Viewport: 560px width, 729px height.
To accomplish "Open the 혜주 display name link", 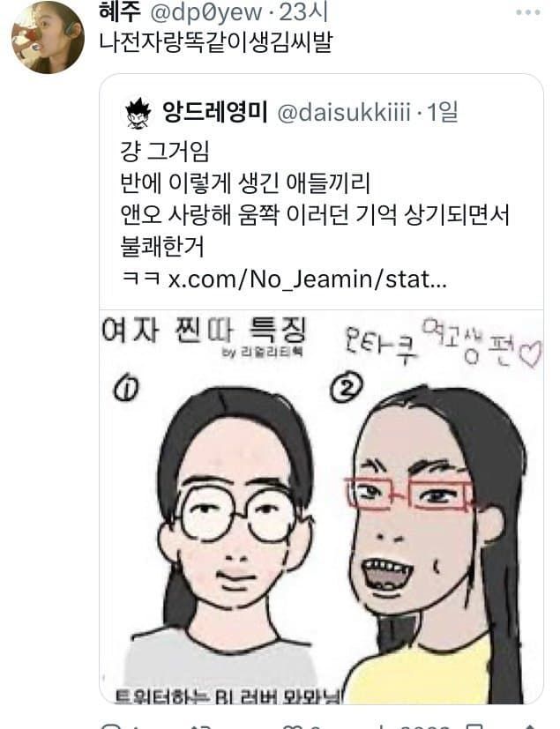I will pyautogui.click(x=120, y=11).
